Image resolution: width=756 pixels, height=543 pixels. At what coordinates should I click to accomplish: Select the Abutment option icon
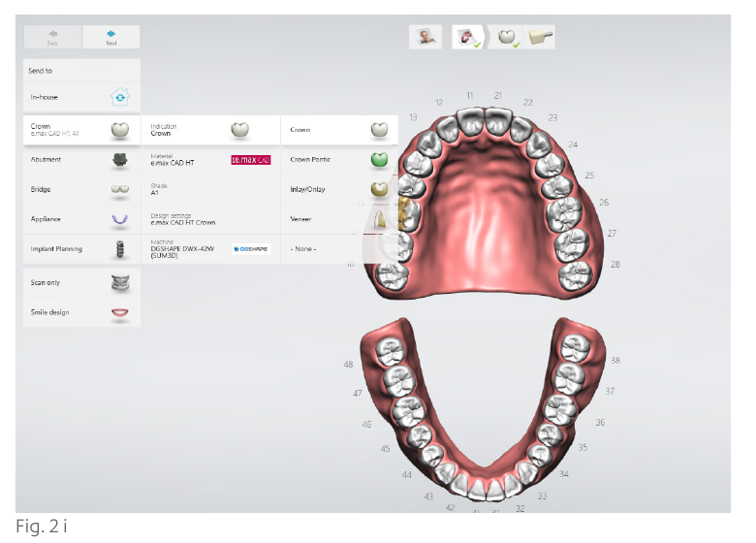[119, 160]
